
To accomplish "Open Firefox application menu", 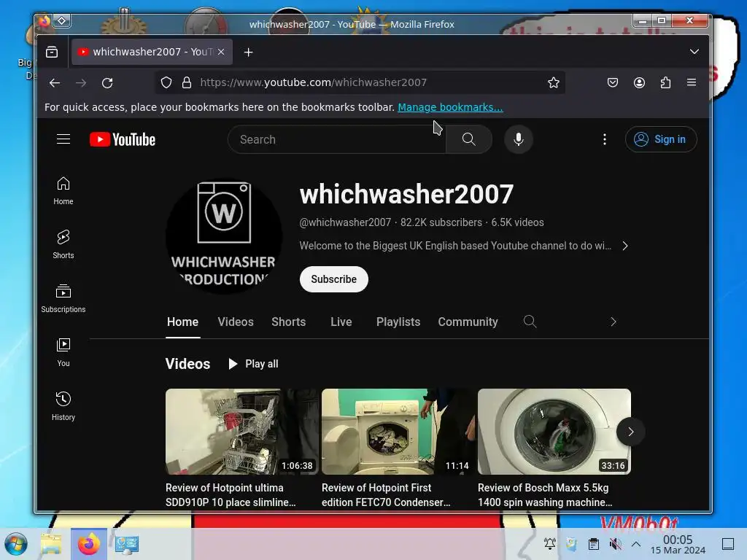I will 692,82.
